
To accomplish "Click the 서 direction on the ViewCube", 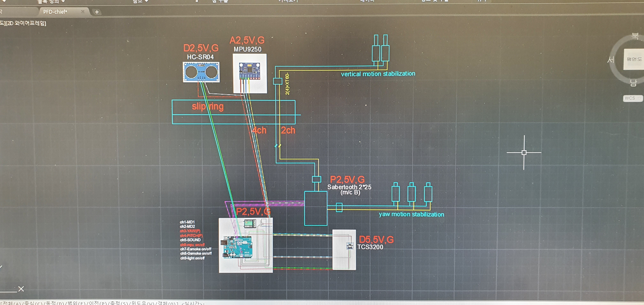I will point(611,60).
